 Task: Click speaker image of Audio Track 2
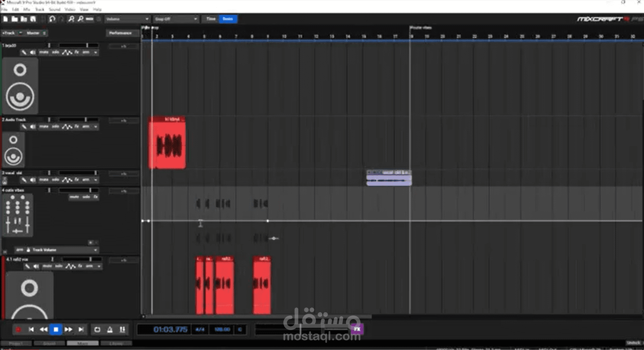(x=13, y=150)
